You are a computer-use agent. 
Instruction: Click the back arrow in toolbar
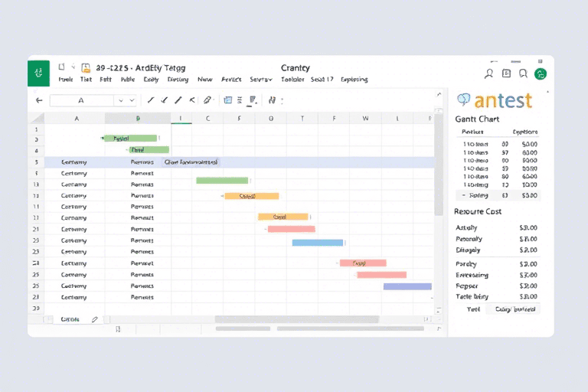(39, 100)
